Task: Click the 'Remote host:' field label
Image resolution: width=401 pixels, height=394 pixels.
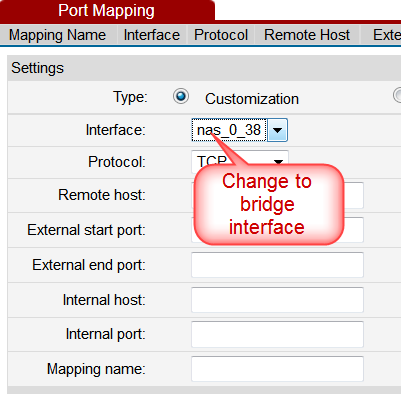Action: coord(102,195)
